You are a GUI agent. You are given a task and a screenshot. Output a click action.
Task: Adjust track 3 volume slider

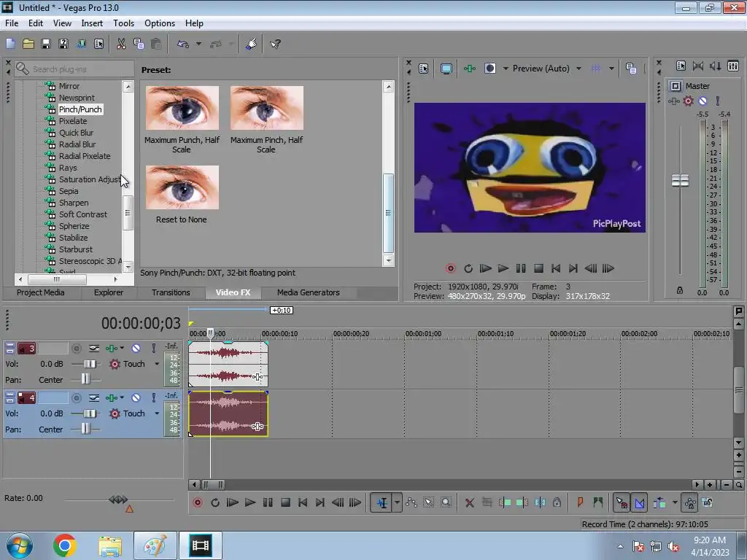(x=89, y=364)
